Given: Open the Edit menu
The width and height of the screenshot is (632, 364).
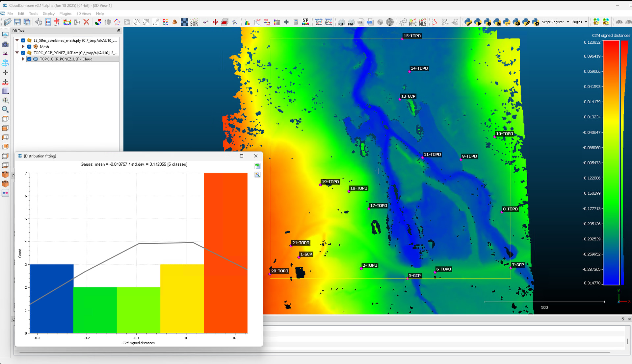Looking at the screenshot, I should click(21, 13).
